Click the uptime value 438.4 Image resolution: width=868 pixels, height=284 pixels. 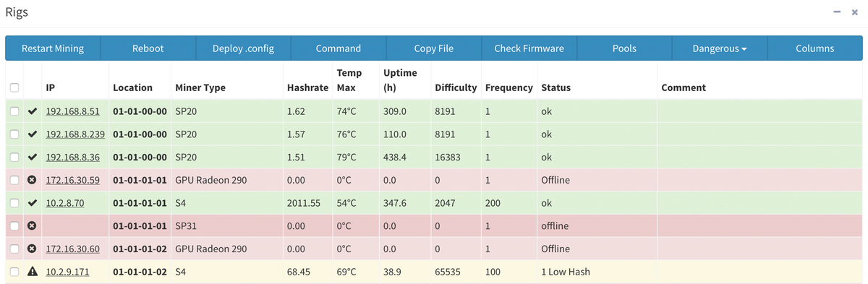click(394, 157)
